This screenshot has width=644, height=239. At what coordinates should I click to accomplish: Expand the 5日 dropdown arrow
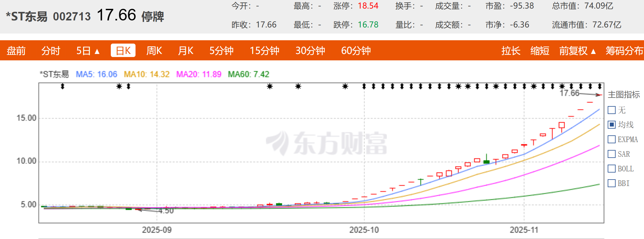(x=97, y=51)
